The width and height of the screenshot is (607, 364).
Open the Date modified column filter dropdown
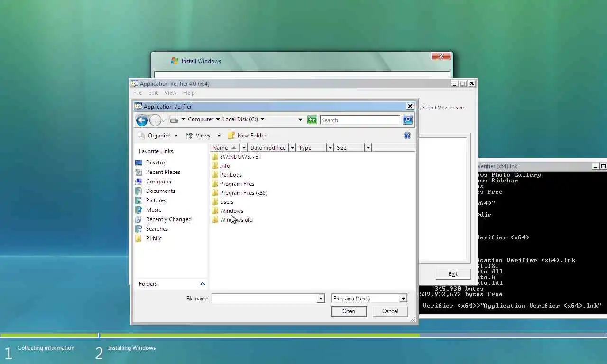coord(292,148)
